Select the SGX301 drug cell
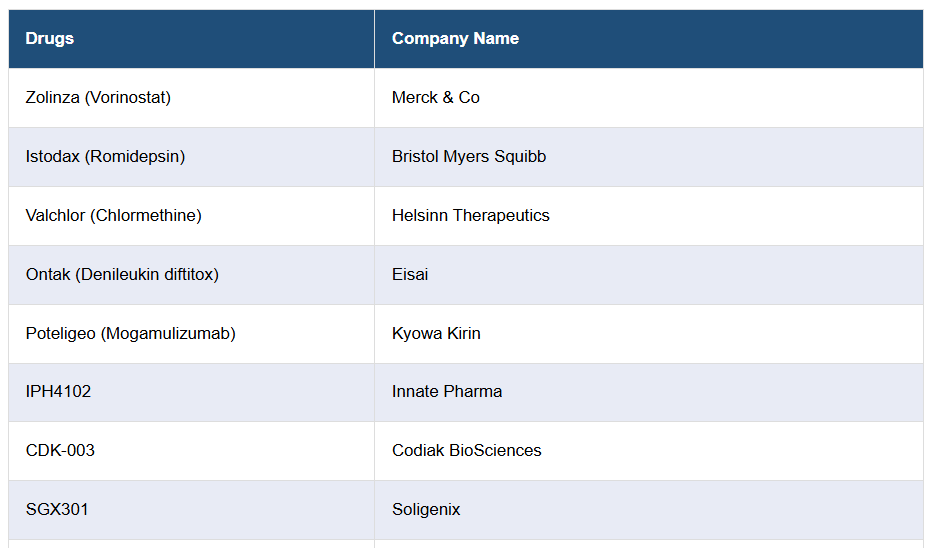The width and height of the screenshot is (928, 548). pyautogui.click(x=57, y=510)
